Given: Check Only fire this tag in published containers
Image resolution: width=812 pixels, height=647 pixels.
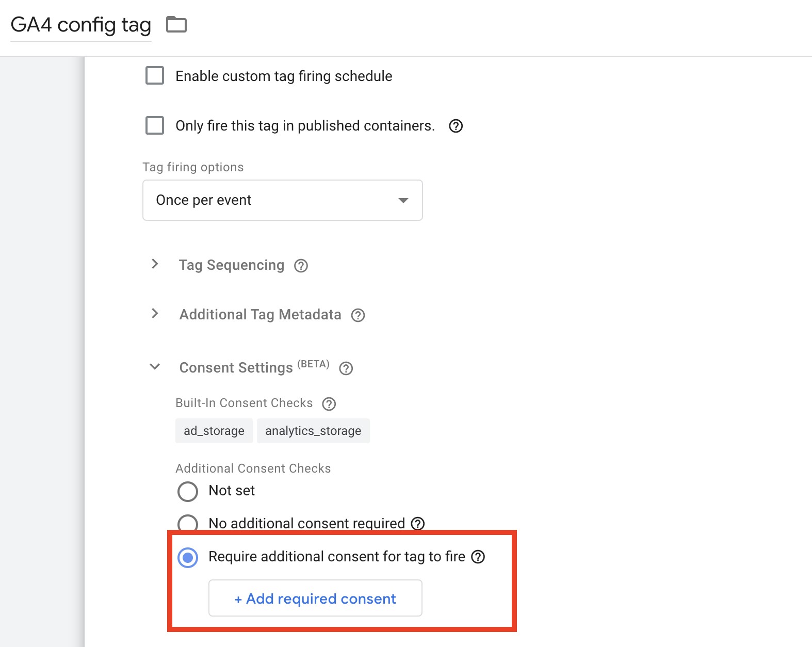Looking at the screenshot, I should (x=155, y=125).
